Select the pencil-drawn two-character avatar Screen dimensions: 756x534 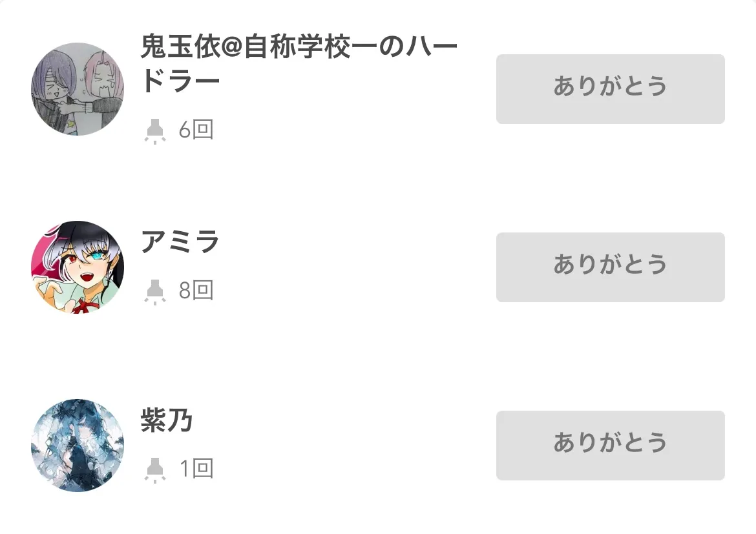pyautogui.click(x=78, y=89)
